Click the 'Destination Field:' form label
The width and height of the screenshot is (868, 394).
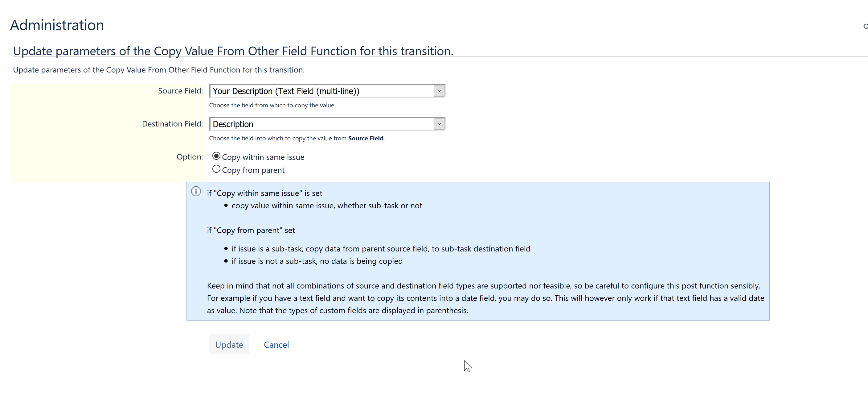172,124
